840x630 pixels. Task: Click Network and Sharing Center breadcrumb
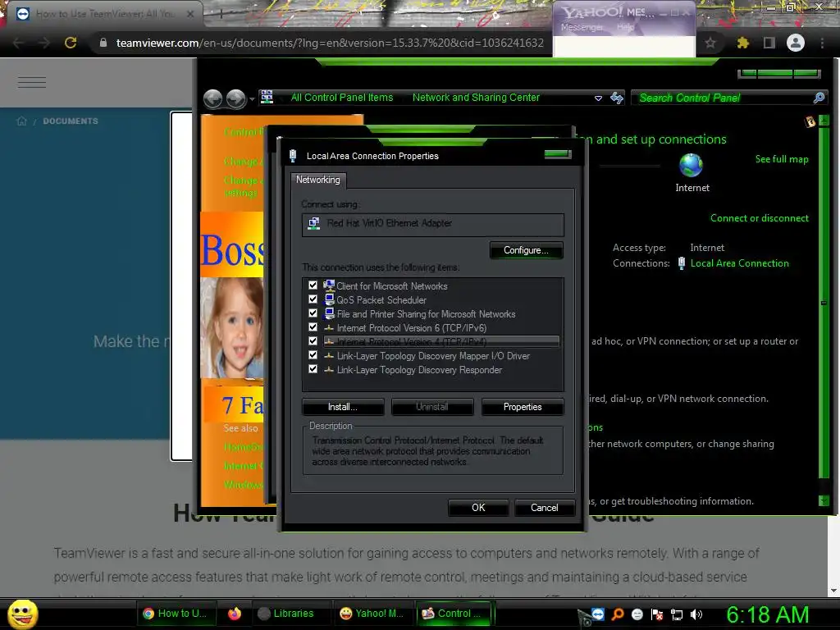click(476, 98)
